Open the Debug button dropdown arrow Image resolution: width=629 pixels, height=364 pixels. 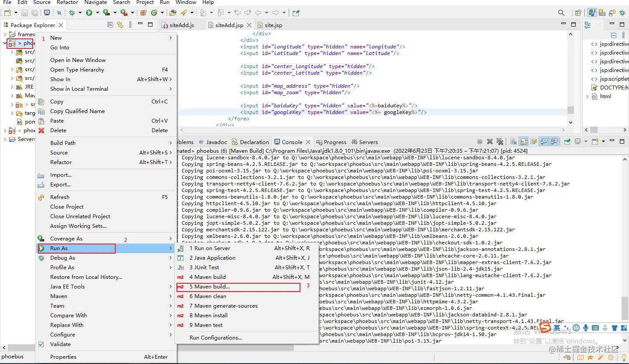[x=79, y=13]
